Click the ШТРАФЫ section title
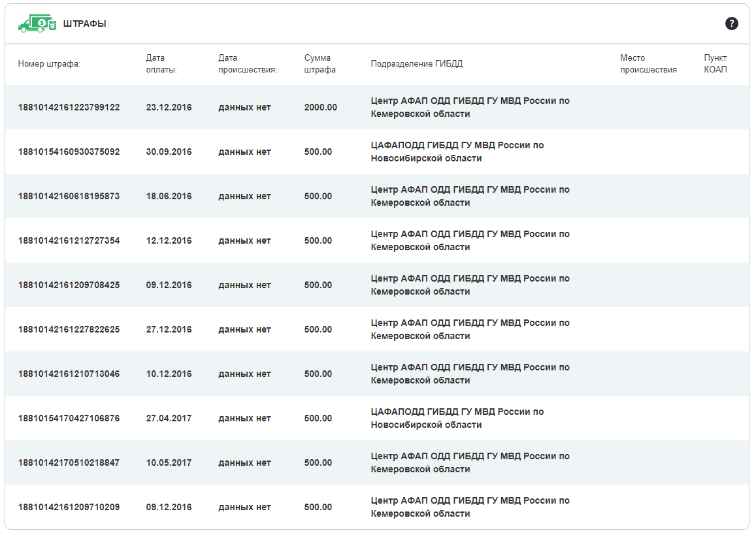756x535 pixels. pos(84,24)
